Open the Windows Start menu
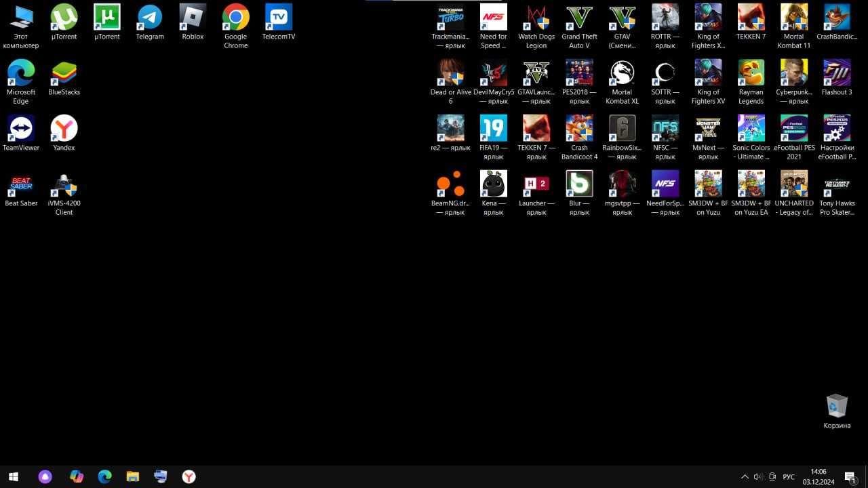Screen dimensions: 868x488 (x=13, y=476)
